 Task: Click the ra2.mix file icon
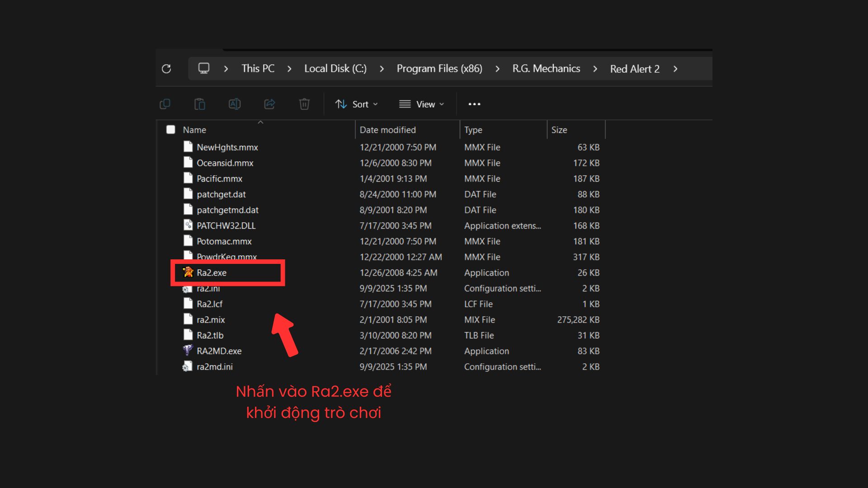tap(188, 319)
